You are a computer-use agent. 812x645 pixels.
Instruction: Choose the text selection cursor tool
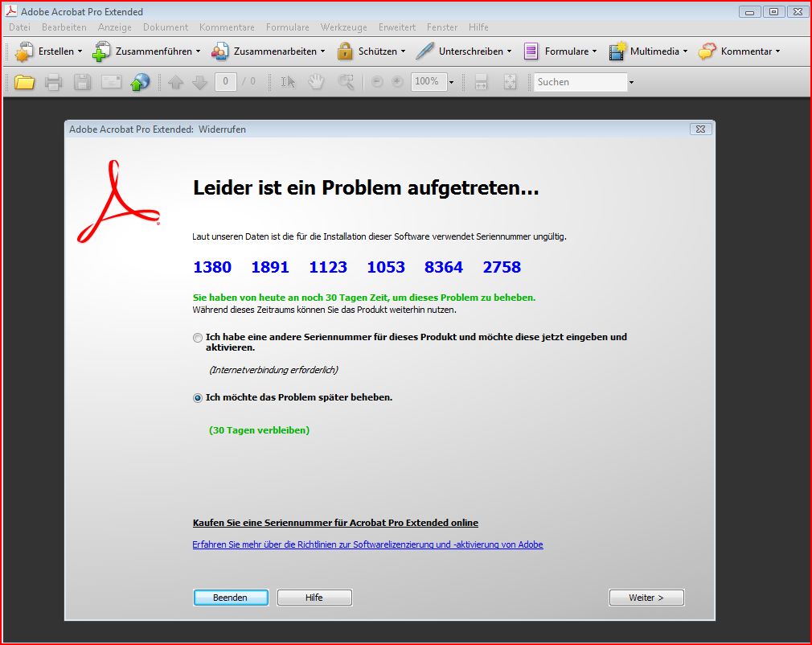tap(288, 82)
